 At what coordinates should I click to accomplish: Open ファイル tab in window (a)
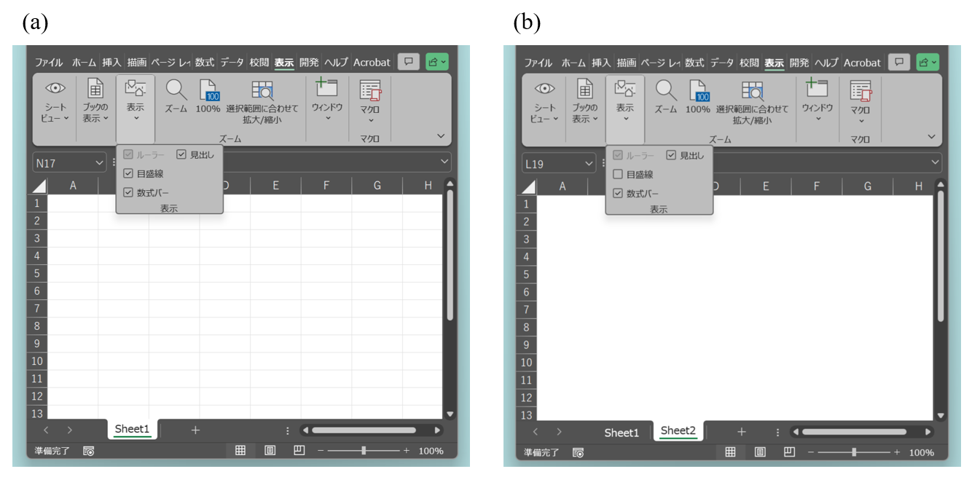click(49, 63)
